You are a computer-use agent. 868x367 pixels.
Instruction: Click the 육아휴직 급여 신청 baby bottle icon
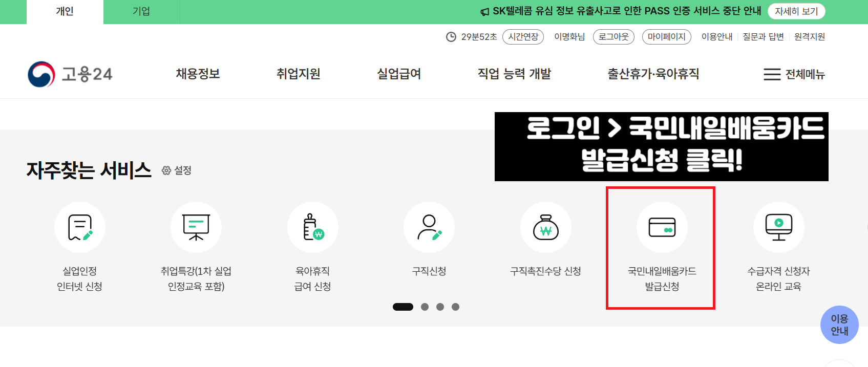point(313,227)
